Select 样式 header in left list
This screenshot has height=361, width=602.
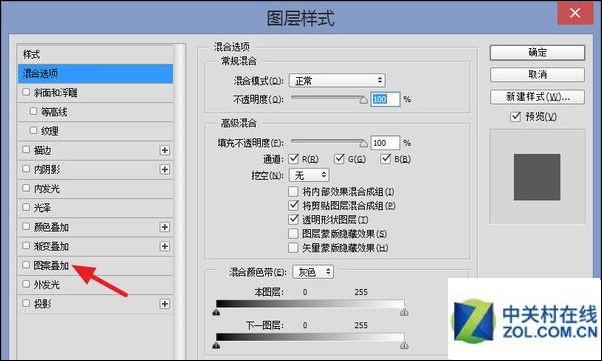[95, 55]
